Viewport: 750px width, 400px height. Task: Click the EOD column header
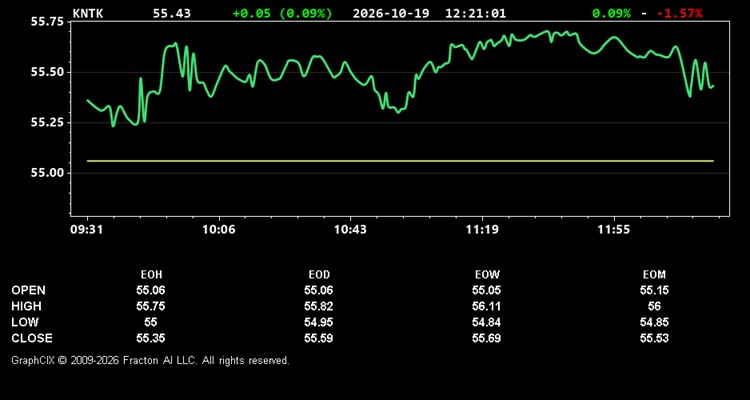(x=319, y=275)
